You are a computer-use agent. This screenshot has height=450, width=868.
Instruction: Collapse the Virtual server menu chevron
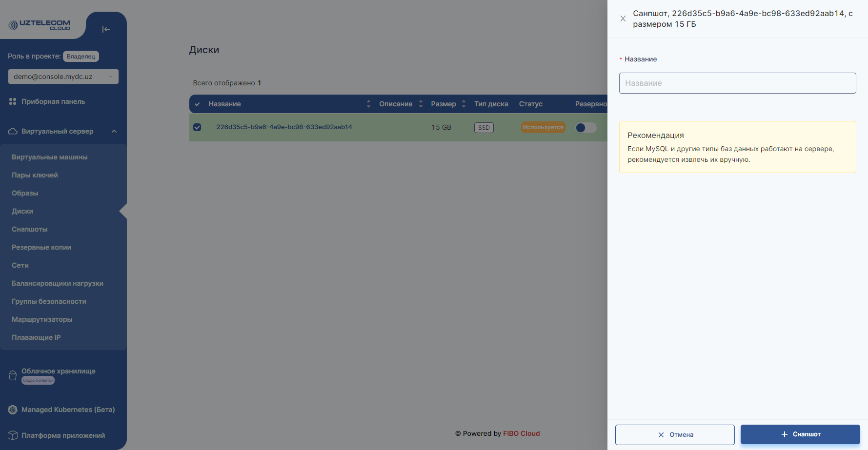click(114, 131)
